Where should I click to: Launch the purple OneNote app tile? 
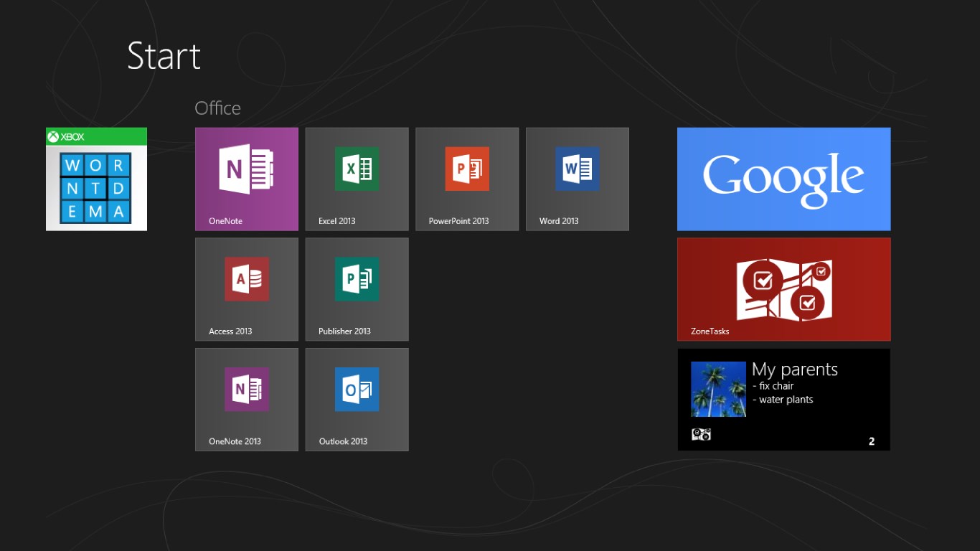coord(247,179)
